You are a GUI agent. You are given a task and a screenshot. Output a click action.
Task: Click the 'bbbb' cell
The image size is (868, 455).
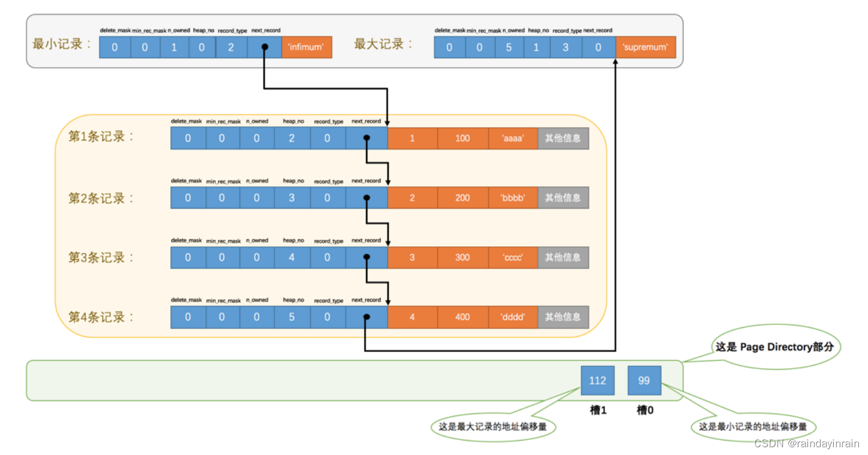pos(513,198)
